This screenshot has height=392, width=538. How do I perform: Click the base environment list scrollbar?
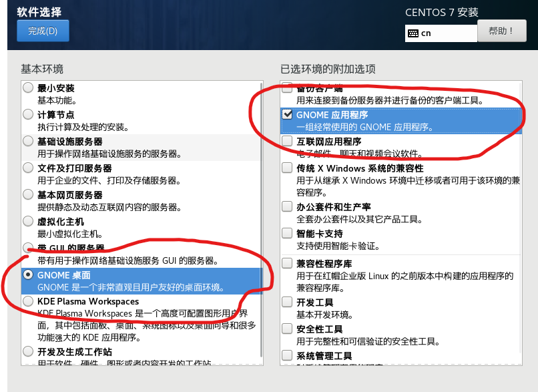pyautogui.click(x=262, y=220)
